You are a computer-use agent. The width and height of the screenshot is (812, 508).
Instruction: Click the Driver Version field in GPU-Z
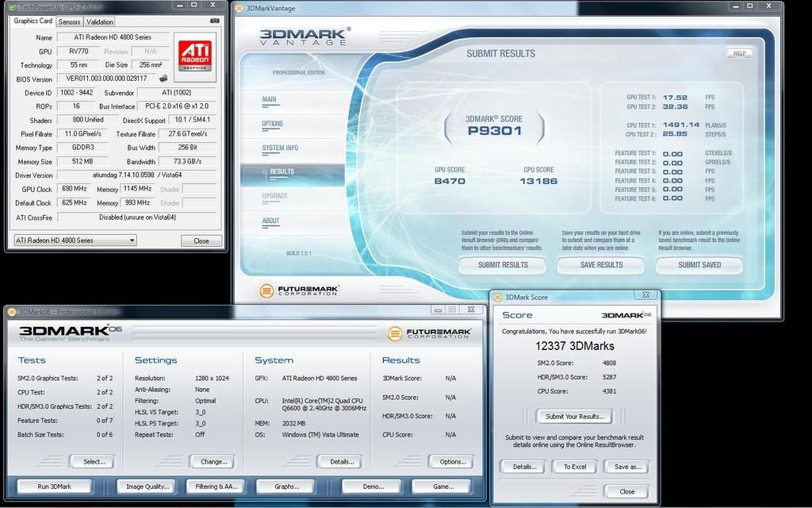136,175
